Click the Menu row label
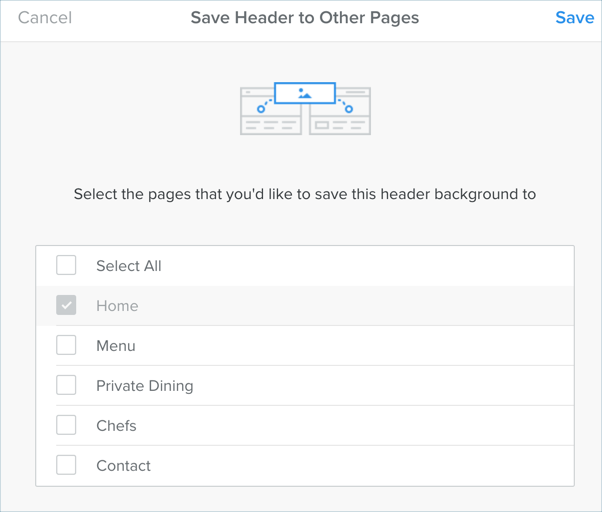The width and height of the screenshot is (602, 512). tap(115, 346)
